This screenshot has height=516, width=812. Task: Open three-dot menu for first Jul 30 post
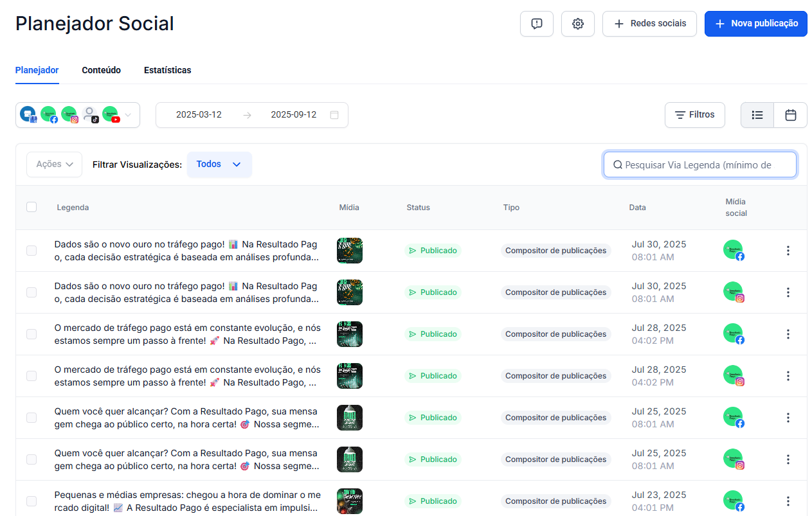point(788,251)
